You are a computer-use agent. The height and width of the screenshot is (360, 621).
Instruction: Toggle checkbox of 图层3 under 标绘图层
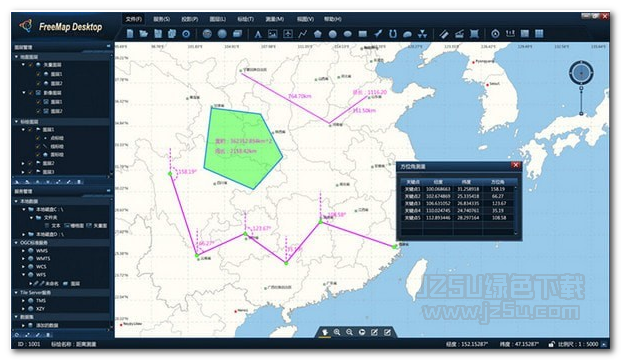point(30,171)
